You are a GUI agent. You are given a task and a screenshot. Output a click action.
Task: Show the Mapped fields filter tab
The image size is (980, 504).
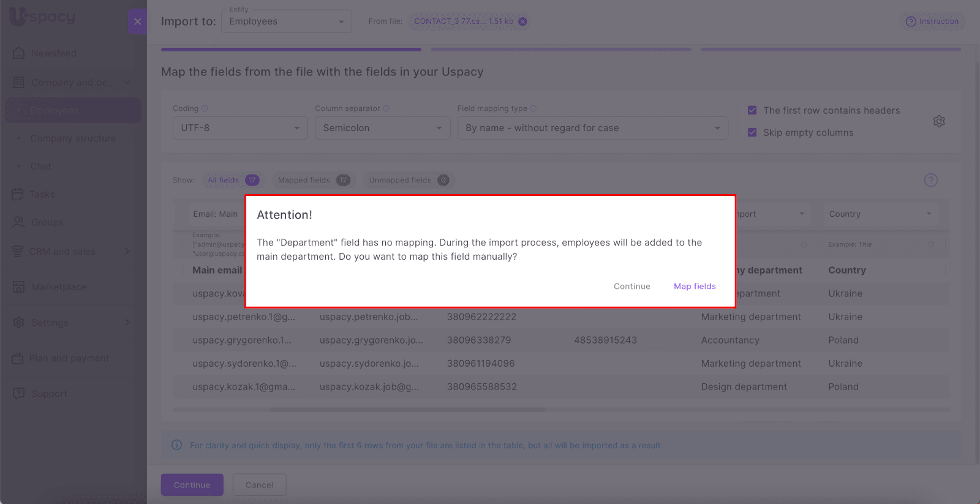coord(313,180)
